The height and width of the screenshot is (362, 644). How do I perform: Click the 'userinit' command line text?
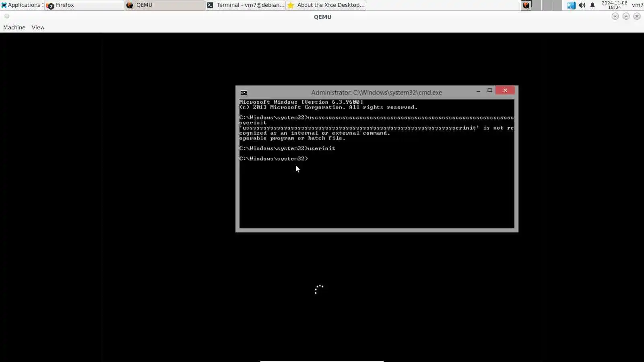tap(321, 148)
